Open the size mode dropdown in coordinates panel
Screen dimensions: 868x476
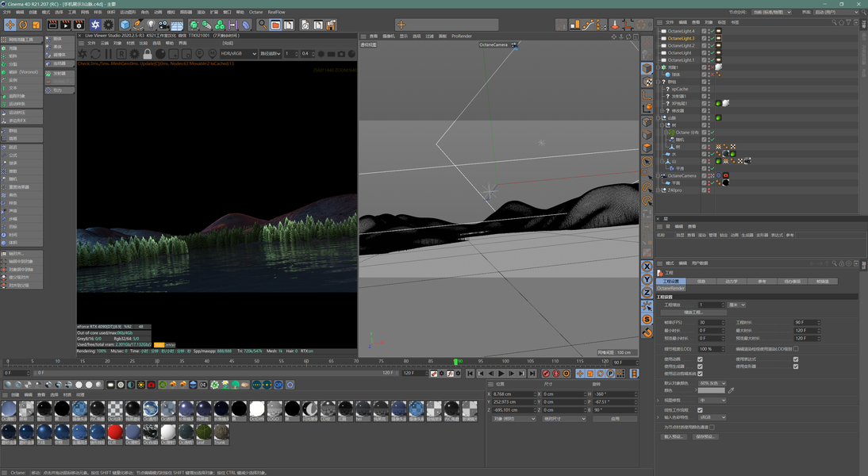coord(564,419)
